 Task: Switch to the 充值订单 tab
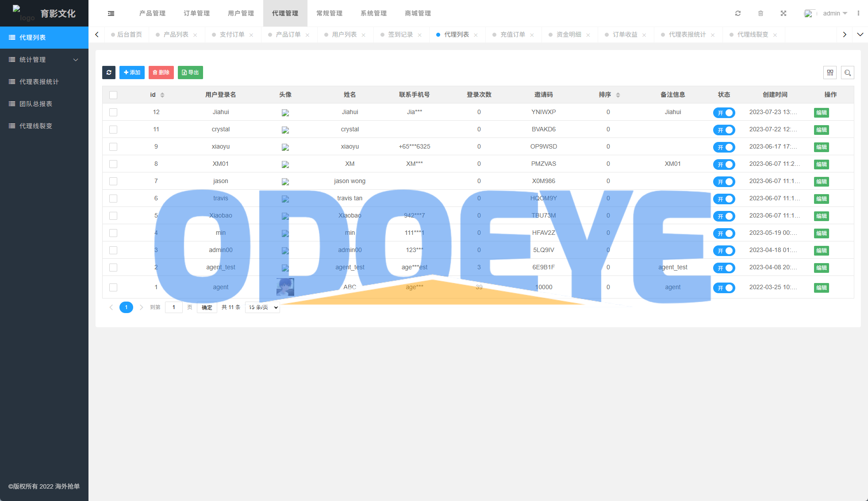[512, 34]
